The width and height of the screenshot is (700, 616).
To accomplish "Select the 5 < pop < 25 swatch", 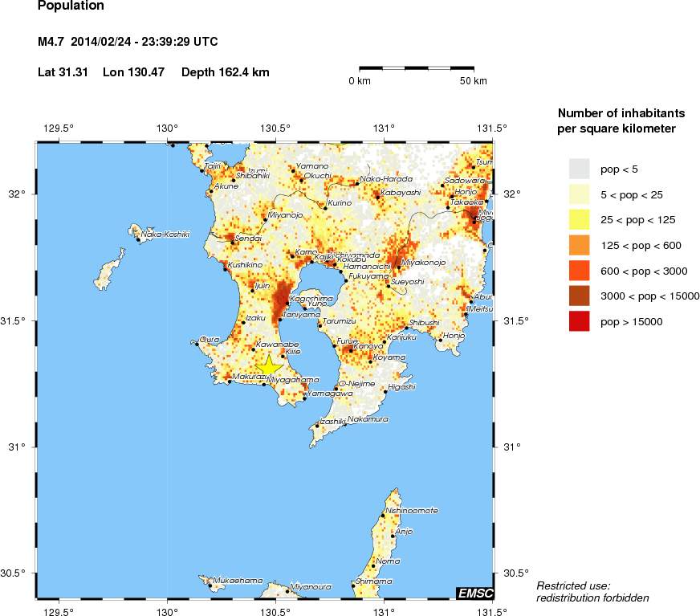I will (580, 194).
